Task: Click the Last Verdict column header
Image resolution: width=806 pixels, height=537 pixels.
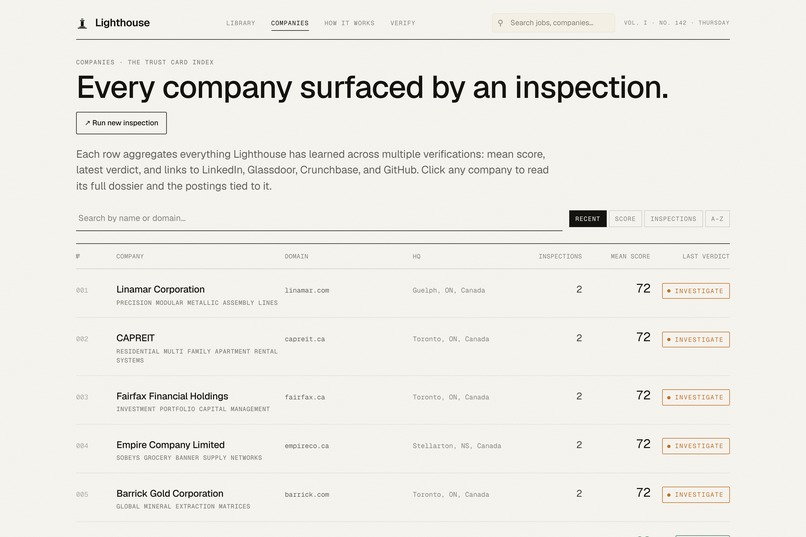Action: tap(706, 256)
